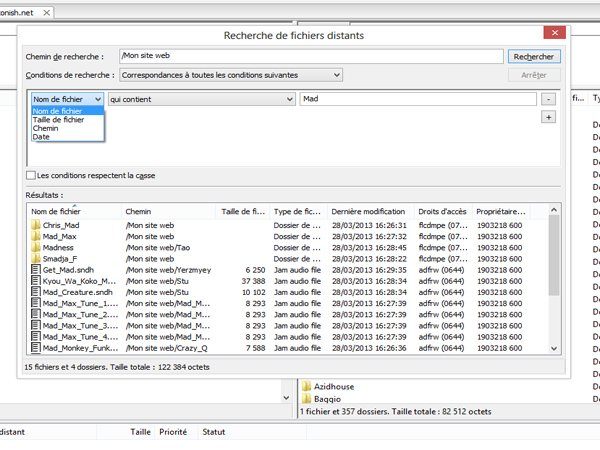Click the 'Priorité' column header in queue pane
This screenshot has height=450, width=600.
point(173,432)
